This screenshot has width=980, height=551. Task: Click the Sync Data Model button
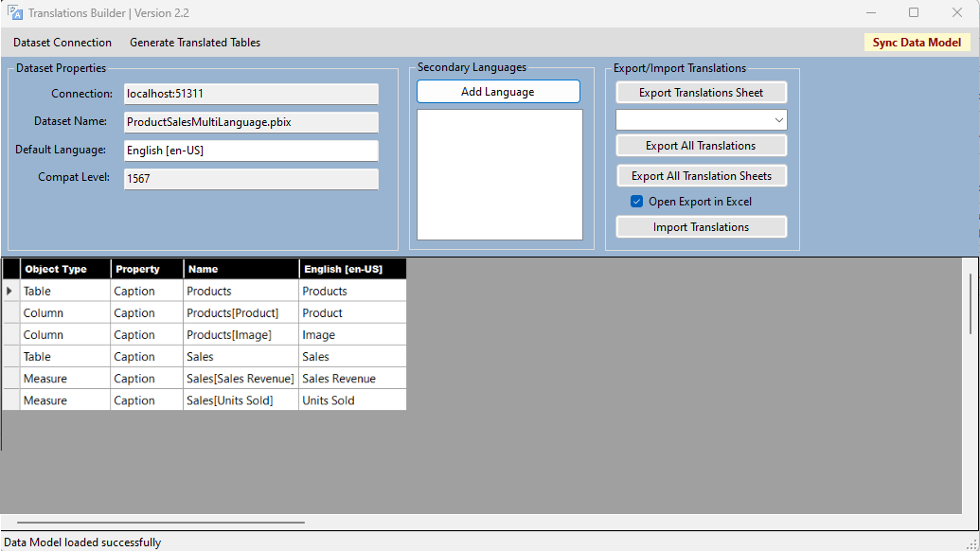point(916,42)
